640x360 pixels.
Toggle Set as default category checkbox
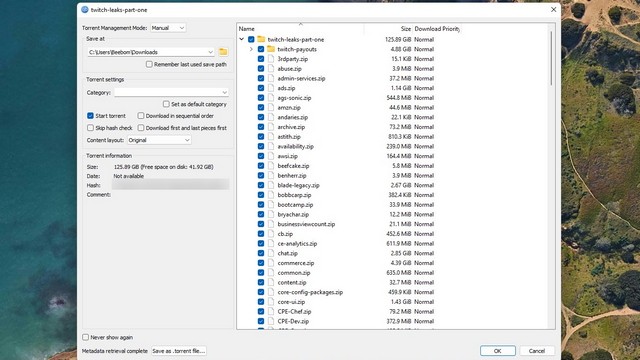pyautogui.click(x=166, y=104)
